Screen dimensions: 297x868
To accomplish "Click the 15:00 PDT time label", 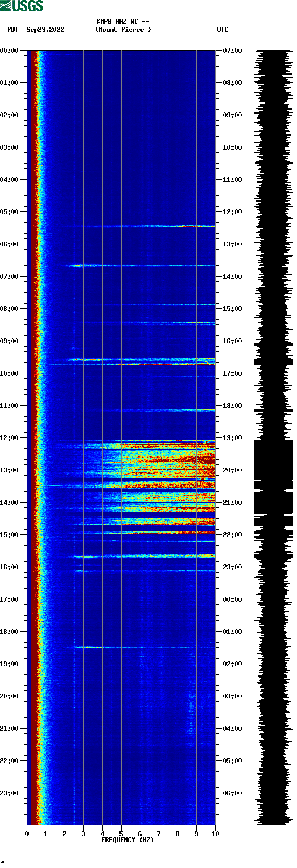I will 10,535.
